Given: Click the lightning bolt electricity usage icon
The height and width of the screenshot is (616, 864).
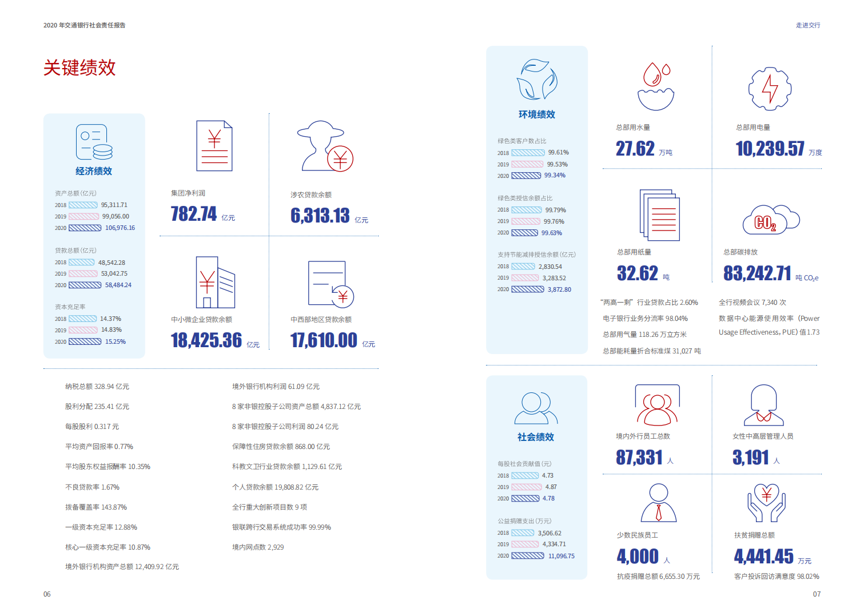Looking at the screenshot, I should [x=770, y=89].
